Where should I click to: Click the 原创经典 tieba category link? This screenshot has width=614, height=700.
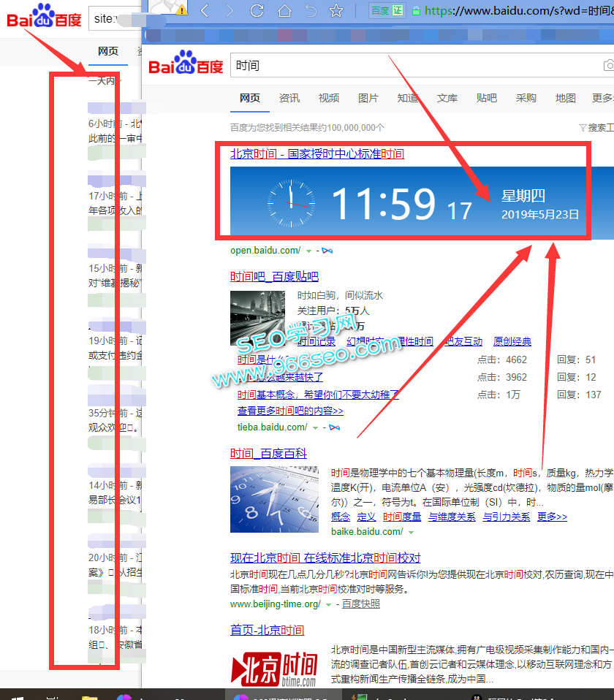pyautogui.click(x=512, y=341)
